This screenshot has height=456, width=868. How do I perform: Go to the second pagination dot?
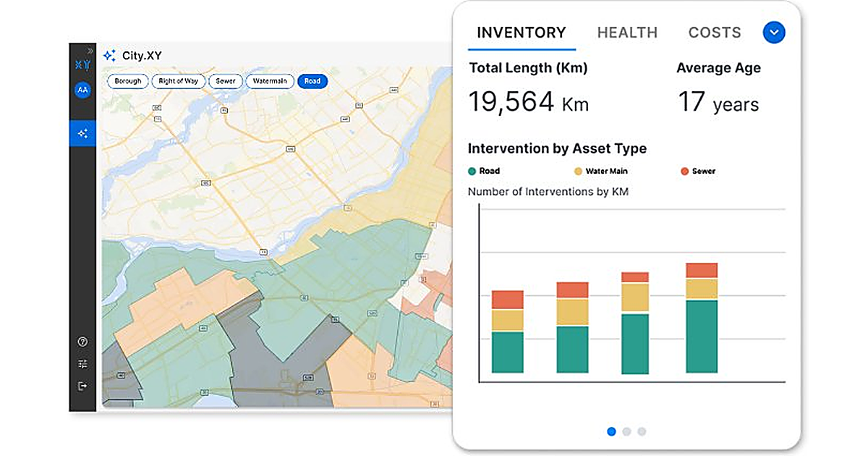pos(626,431)
